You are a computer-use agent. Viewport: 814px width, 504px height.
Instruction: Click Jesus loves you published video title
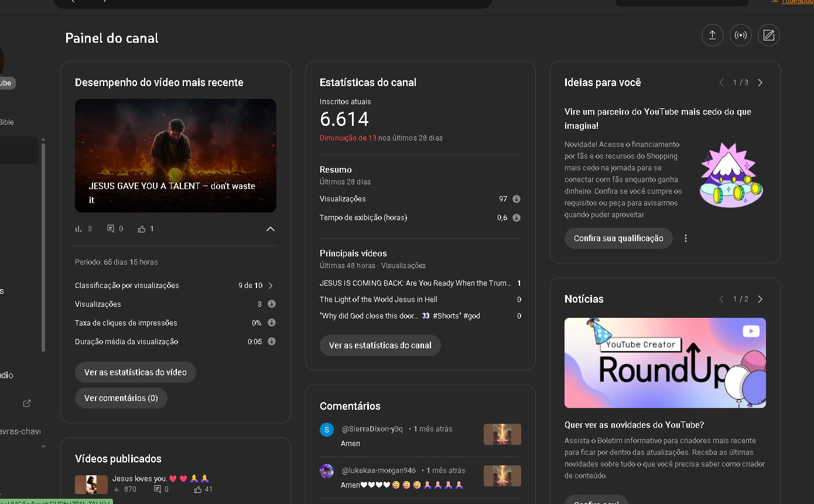coord(160,479)
